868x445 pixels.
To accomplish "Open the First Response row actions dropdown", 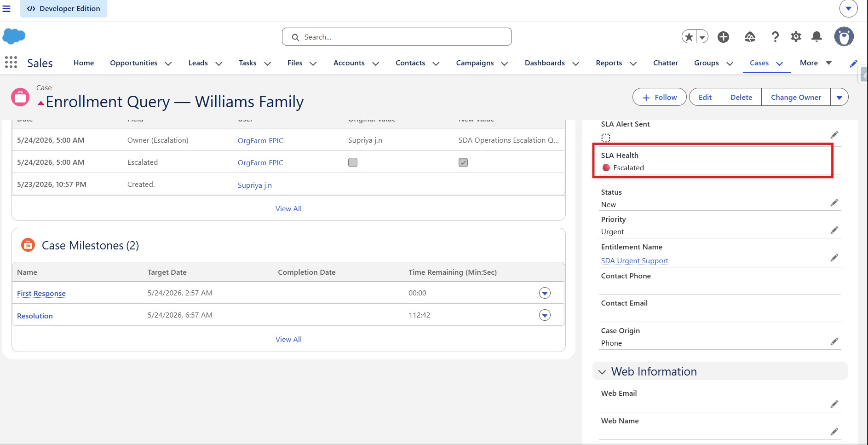I will pos(545,293).
